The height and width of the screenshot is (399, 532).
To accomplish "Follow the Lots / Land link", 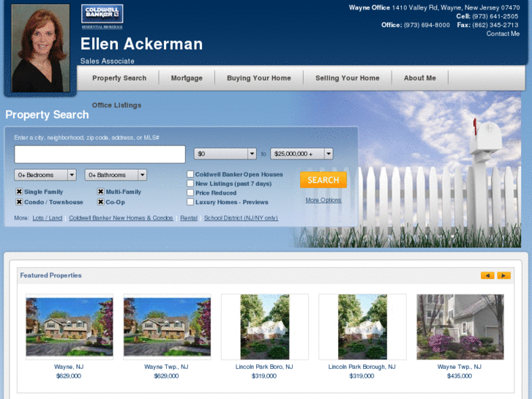I will (x=47, y=218).
